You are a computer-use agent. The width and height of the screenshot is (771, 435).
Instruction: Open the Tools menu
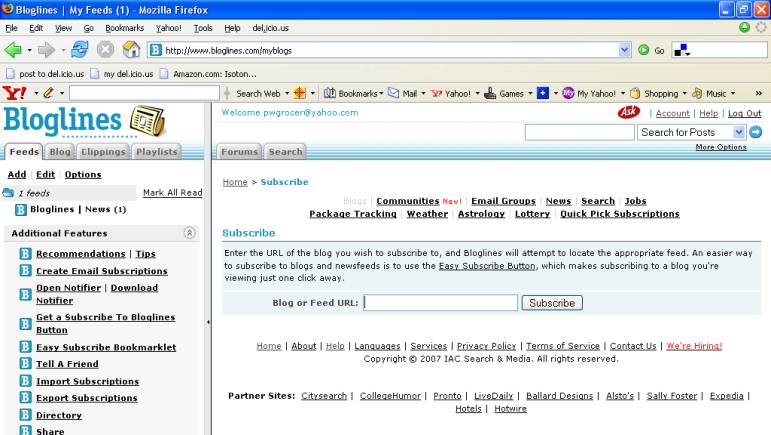click(203, 28)
